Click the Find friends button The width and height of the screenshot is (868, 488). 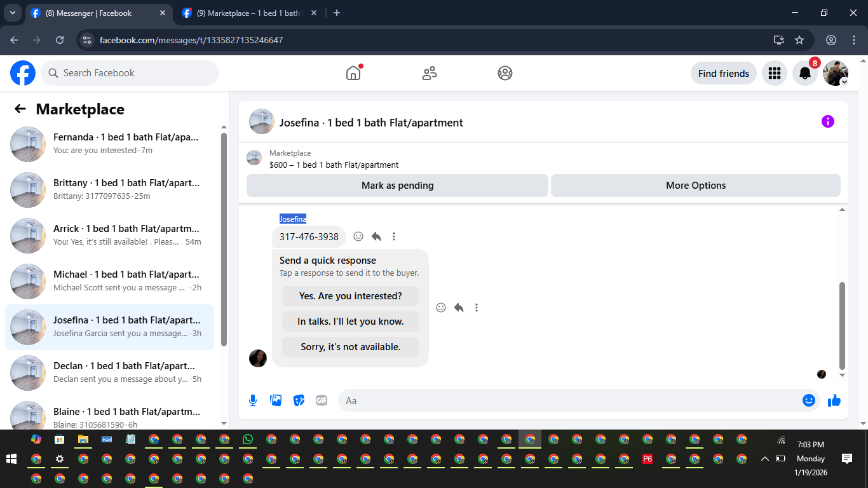(x=724, y=73)
